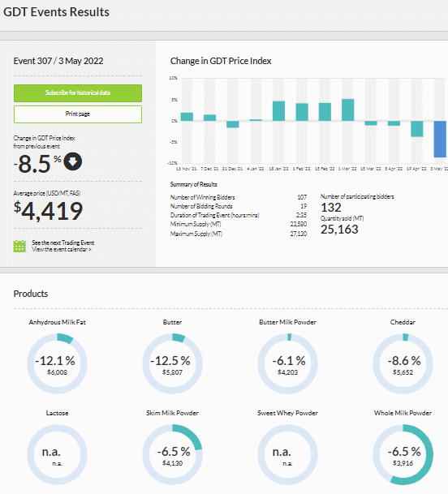Click the black down-arrow circle beside -8.5%
The image size is (448, 494).
click(73, 161)
